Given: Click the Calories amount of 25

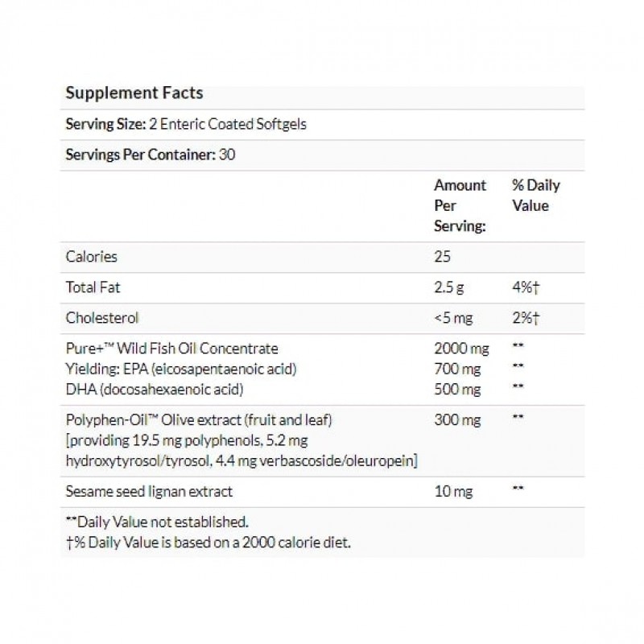Looking at the screenshot, I should [x=442, y=257].
